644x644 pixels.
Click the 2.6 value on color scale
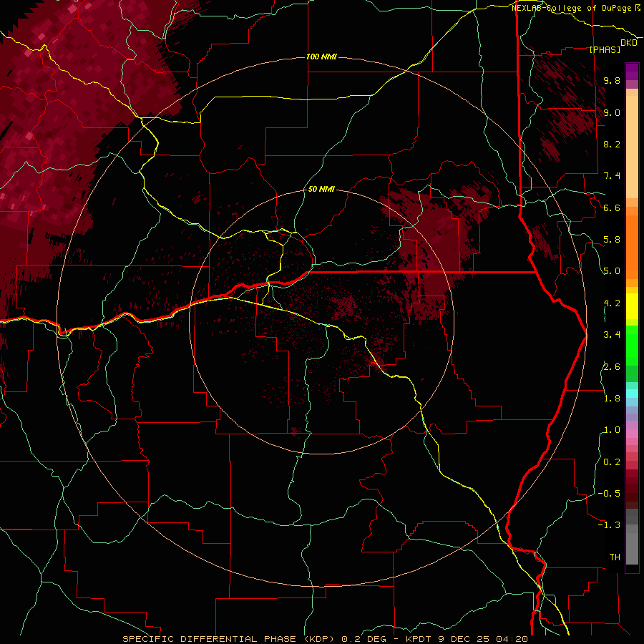click(x=612, y=366)
